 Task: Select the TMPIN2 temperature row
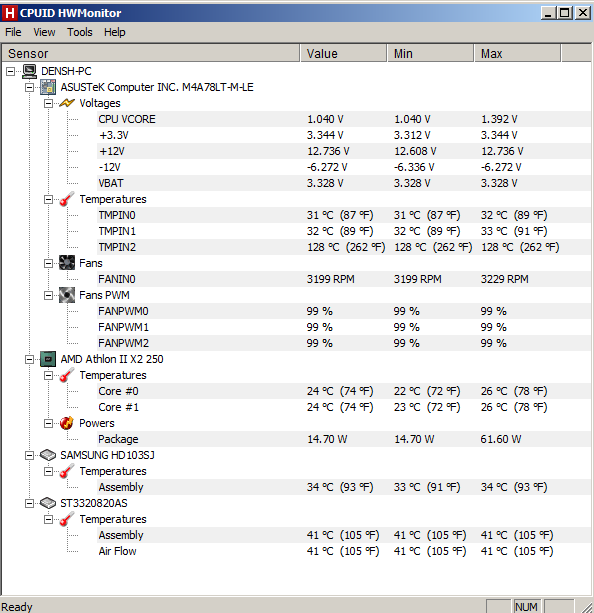pyautogui.click(x=344, y=247)
